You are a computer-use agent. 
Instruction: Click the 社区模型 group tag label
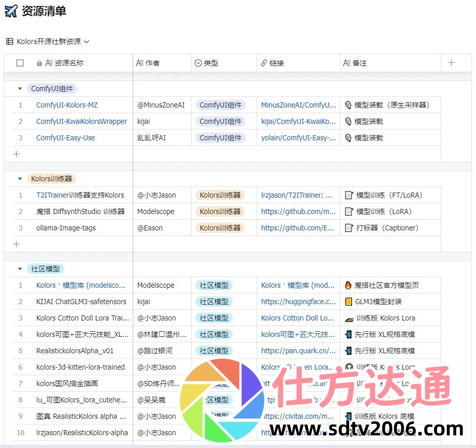46,269
